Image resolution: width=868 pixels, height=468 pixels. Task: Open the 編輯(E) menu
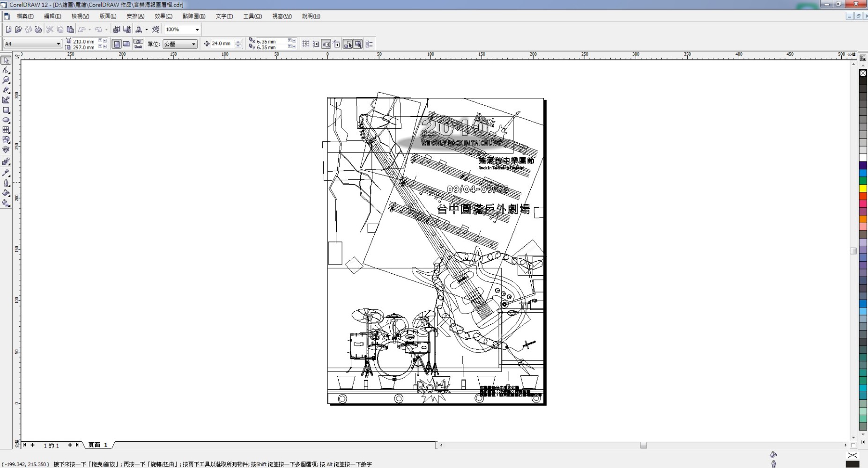tap(52, 16)
